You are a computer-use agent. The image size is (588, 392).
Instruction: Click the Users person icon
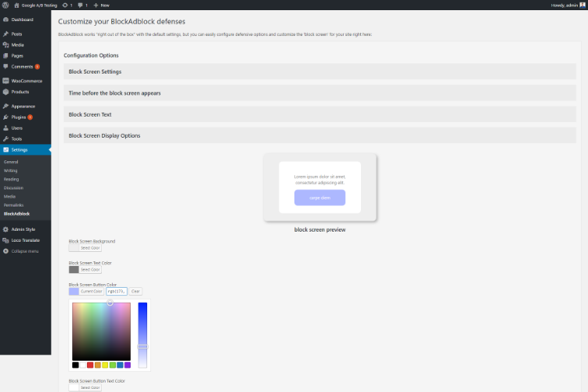5,128
